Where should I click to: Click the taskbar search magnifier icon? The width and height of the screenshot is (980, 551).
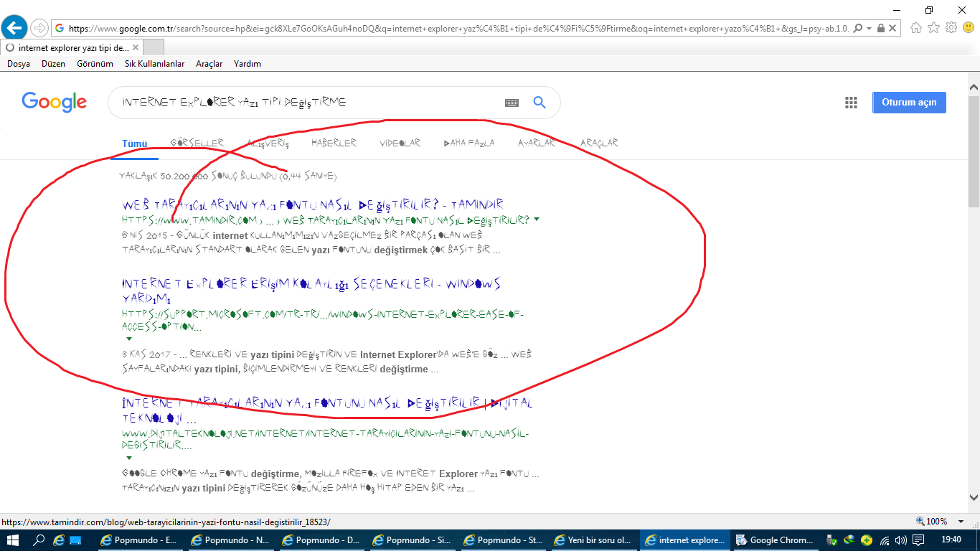(39, 540)
